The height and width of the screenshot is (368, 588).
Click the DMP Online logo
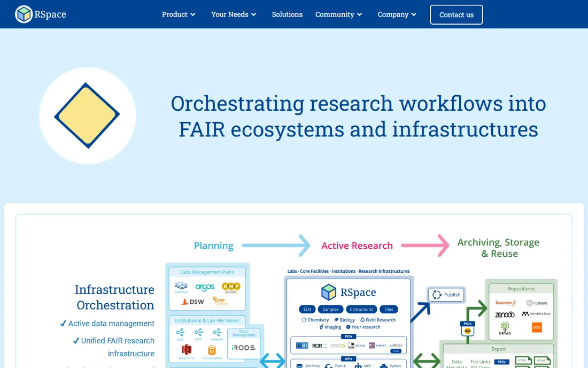click(220, 301)
